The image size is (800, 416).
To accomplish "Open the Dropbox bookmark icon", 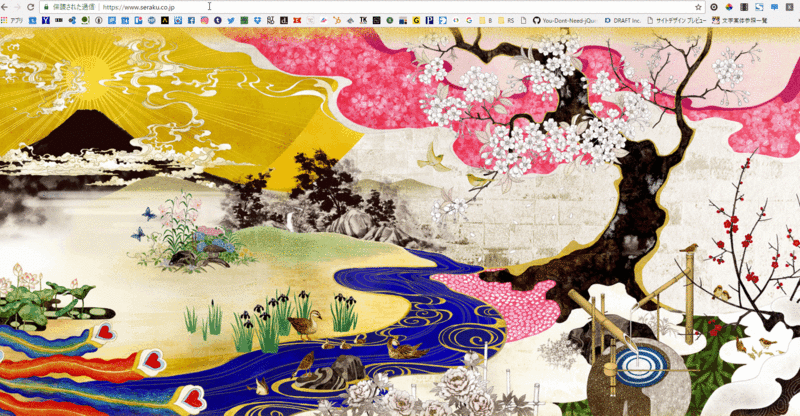I will pos(257,20).
